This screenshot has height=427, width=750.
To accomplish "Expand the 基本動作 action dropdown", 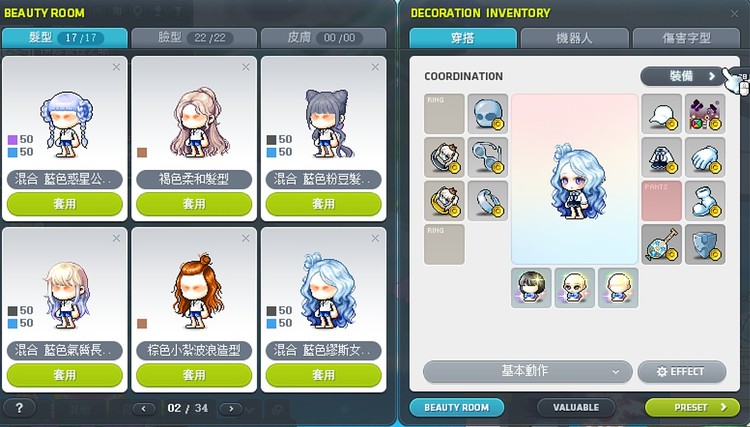I will (x=528, y=372).
